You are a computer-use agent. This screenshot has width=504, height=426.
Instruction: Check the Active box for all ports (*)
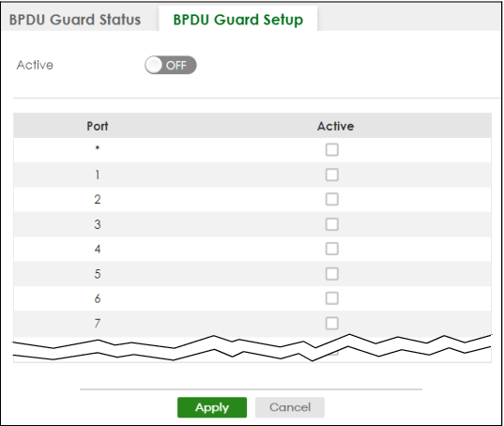pos(331,150)
